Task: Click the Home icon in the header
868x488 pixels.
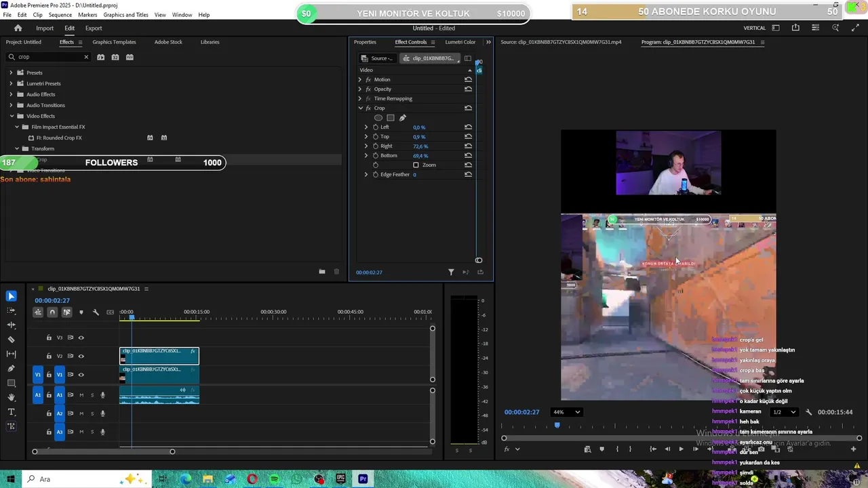Action: 18,28
